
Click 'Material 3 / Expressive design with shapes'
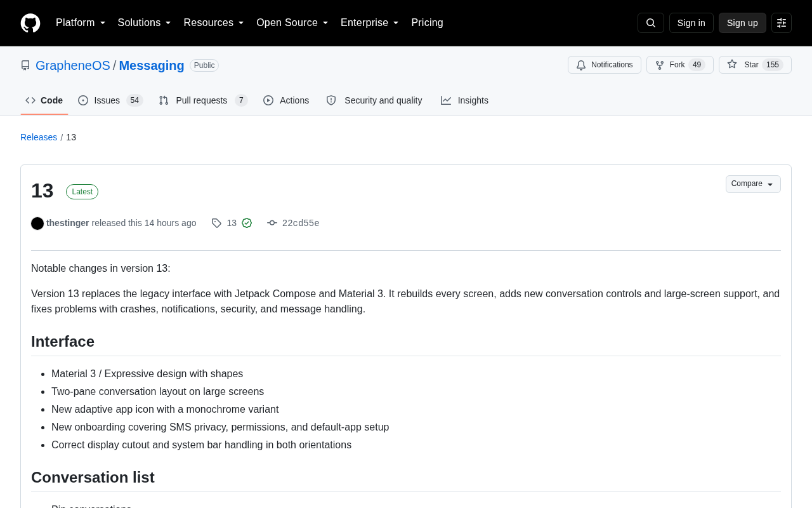[147, 374]
